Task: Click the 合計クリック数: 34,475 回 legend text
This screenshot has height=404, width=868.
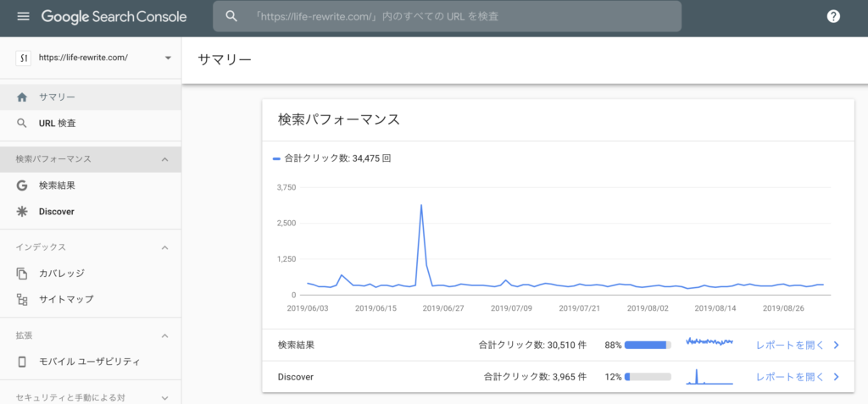Action: (x=337, y=159)
